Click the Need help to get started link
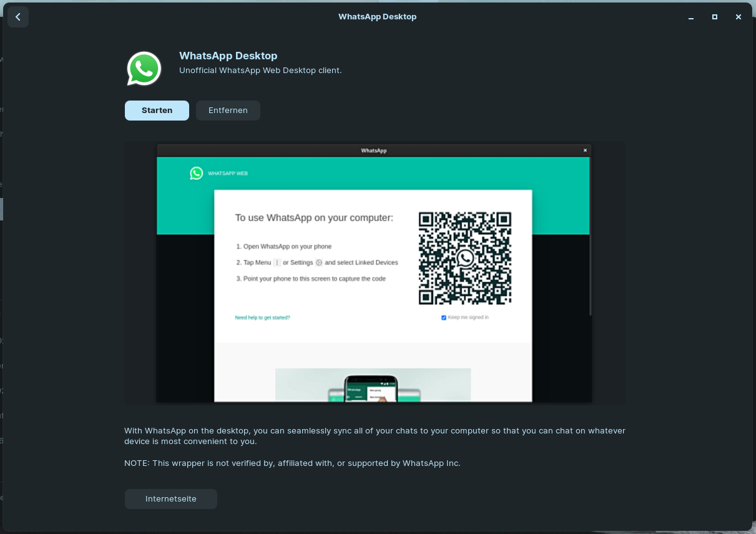 (x=262, y=318)
